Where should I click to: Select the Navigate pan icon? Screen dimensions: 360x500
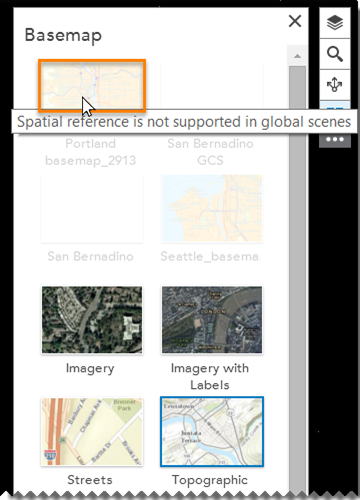pyautogui.click(x=335, y=85)
